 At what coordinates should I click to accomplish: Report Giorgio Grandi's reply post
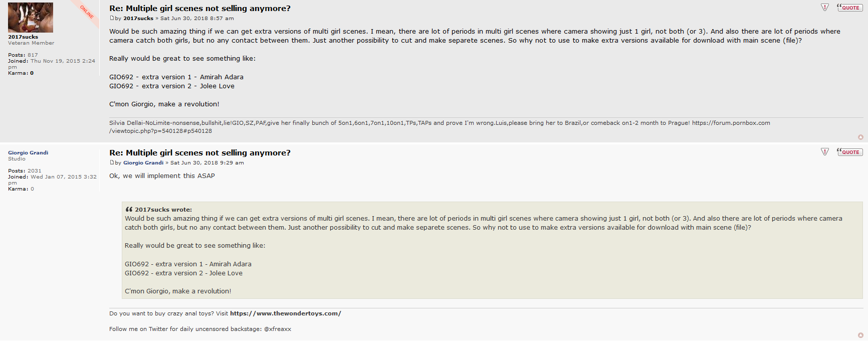point(825,152)
